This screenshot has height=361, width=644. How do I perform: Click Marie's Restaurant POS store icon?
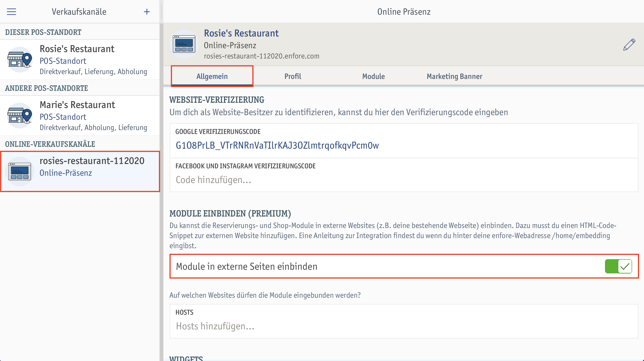coord(20,115)
